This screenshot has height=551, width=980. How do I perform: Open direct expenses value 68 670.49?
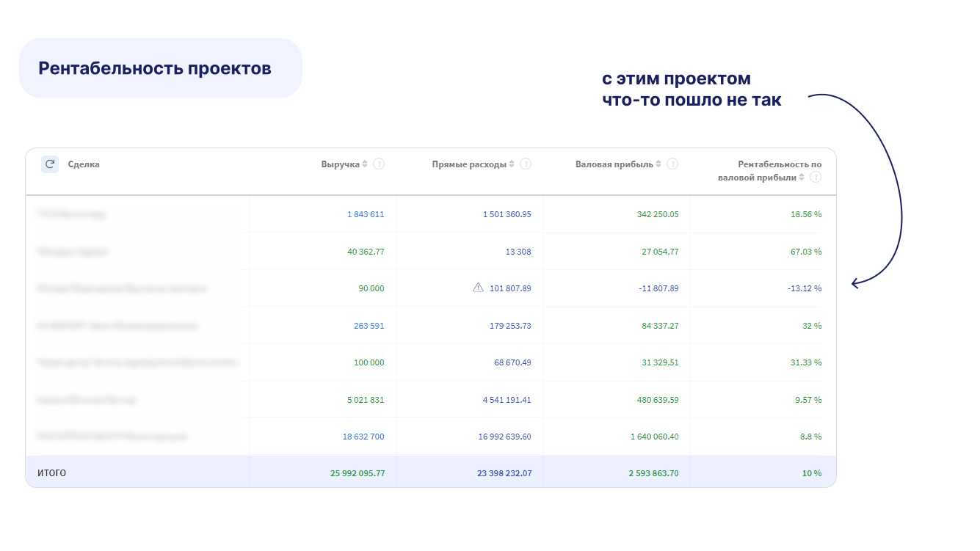[512, 362]
